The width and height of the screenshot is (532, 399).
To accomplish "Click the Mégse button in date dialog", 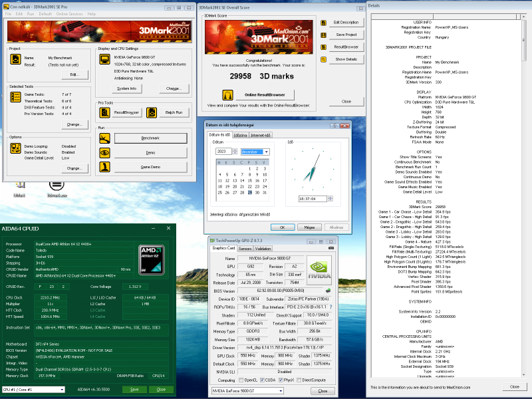I will click(309, 227).
